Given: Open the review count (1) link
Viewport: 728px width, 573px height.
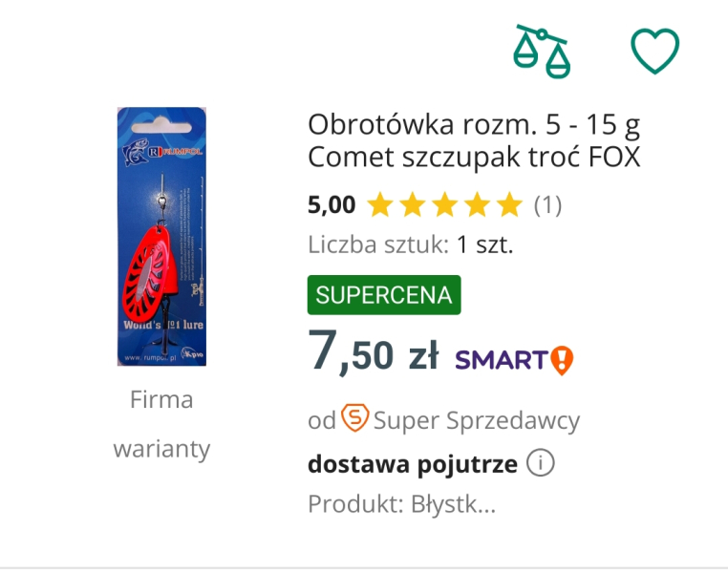Looking at the screenshot, I should tap(547, 204).
